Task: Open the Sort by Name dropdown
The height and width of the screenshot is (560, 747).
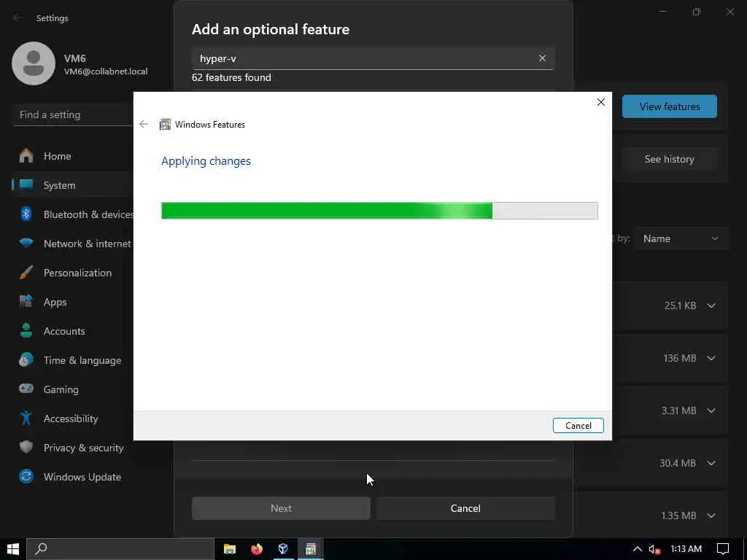Action: click(x=681, y=238)
